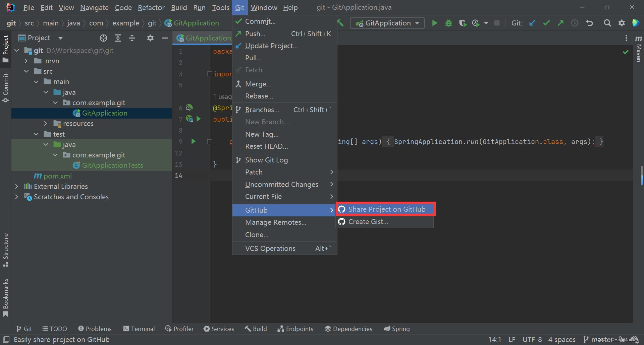Toggle the Services tool window
The height and width of the screenshot is (345, 644).
(219, 329)
